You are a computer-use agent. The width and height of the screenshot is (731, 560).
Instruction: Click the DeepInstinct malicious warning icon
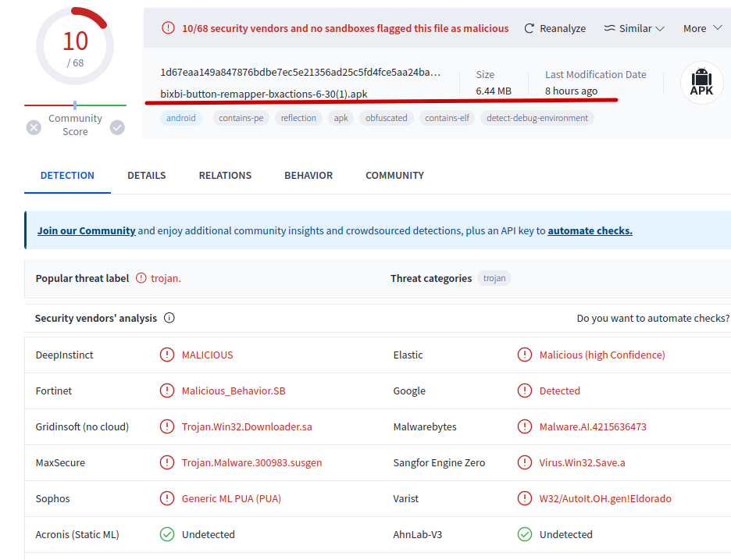pyautogui.click(x=167, y=355)
